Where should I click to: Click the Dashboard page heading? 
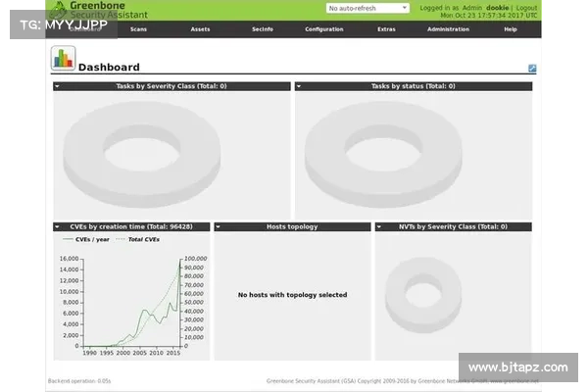tap(109, 68)
